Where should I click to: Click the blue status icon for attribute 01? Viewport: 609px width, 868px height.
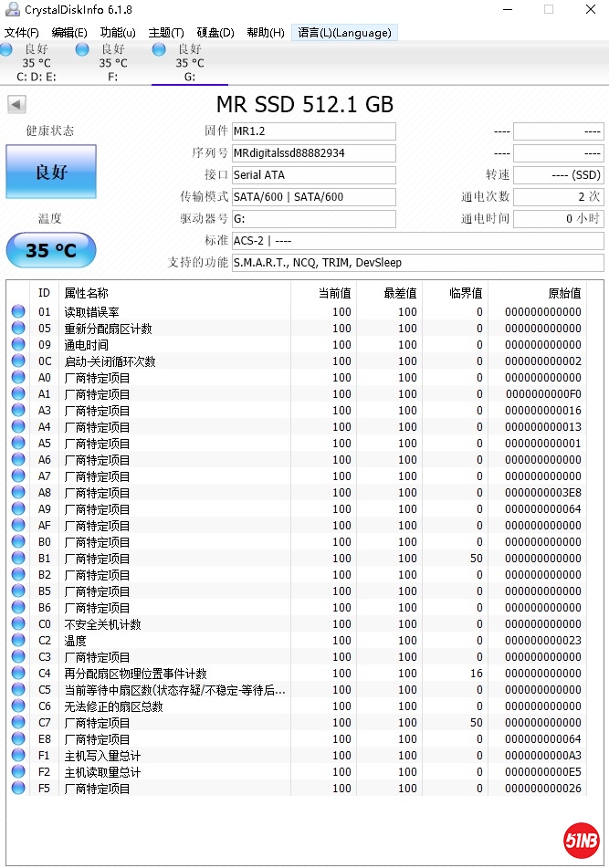tap(18, 312)
